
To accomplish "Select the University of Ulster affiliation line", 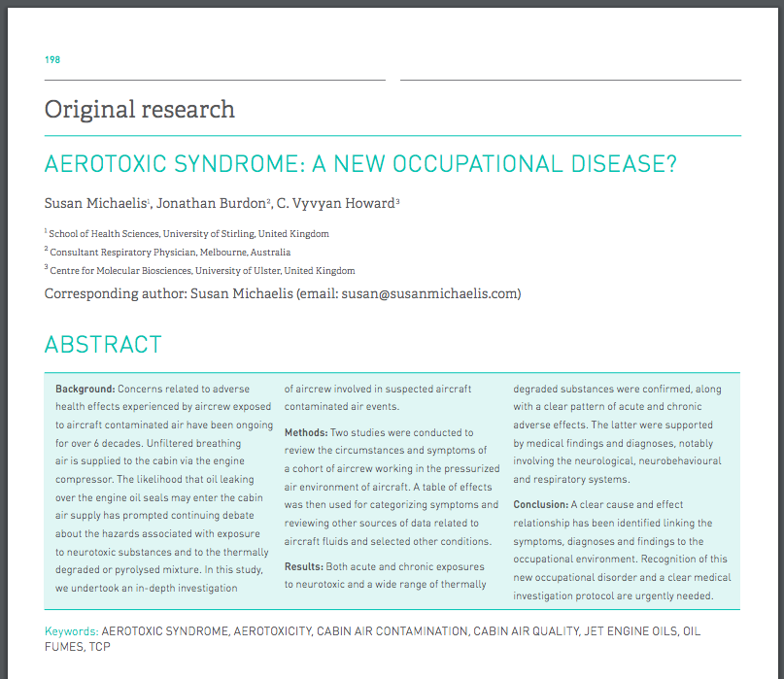I will tap(201, 271).
